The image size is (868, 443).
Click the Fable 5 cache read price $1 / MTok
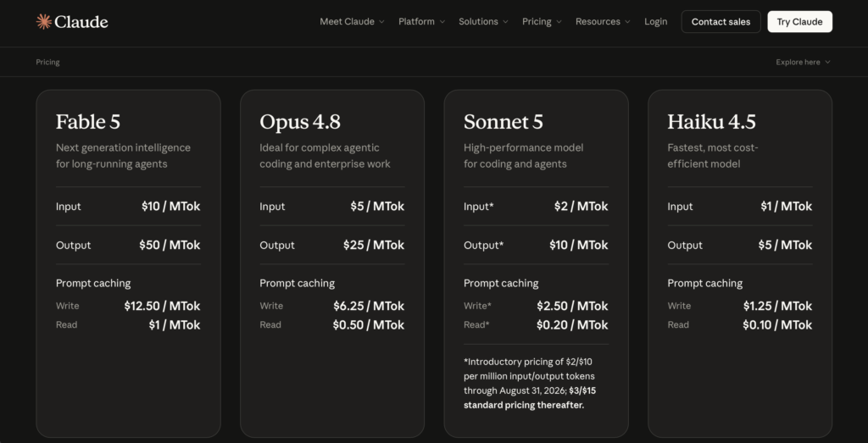[175, 324]
